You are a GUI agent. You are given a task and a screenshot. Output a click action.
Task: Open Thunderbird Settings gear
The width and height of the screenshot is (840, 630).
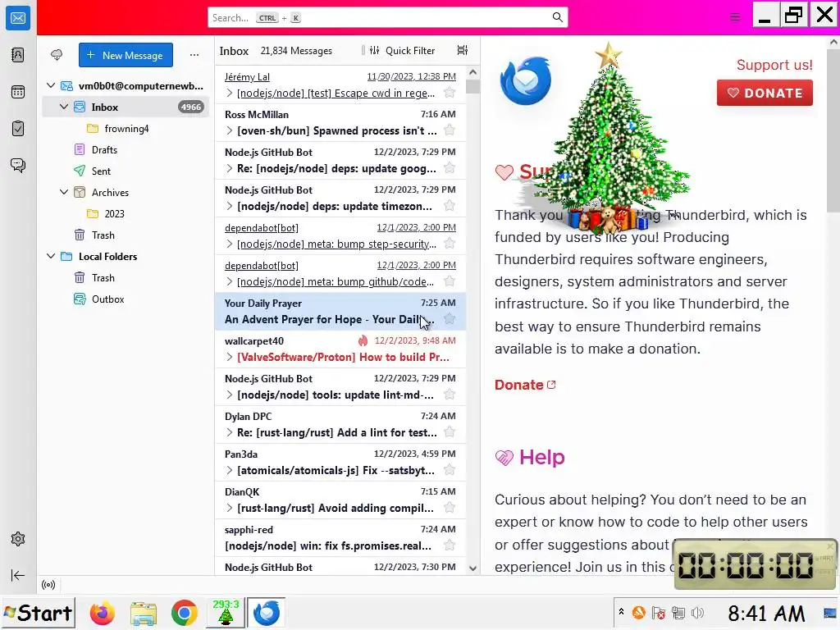[18, 539]
